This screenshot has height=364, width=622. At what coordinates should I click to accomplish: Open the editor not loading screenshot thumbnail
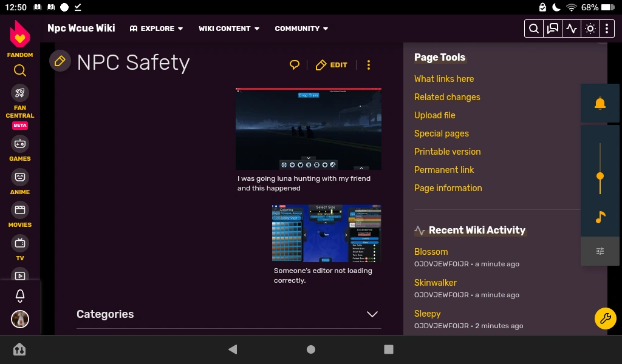[326, 234]
